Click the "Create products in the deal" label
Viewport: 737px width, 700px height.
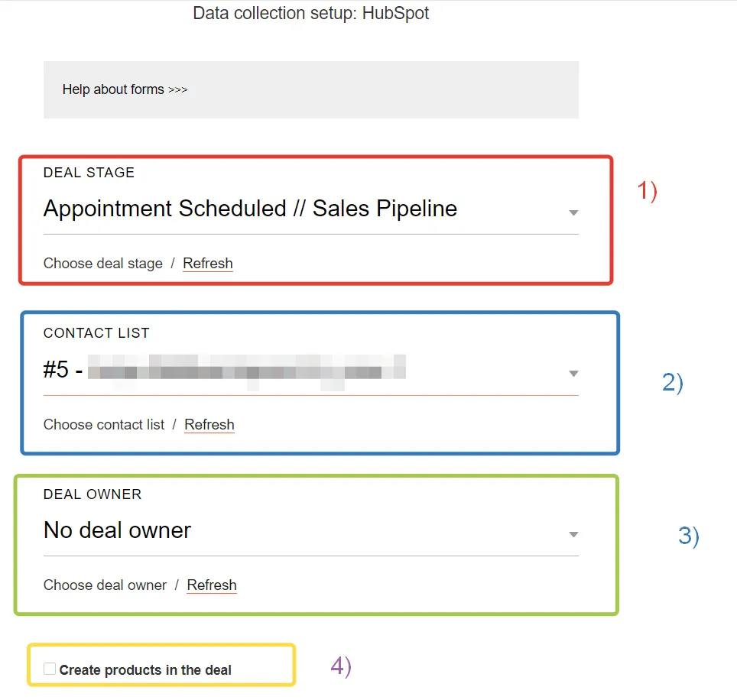tap(145, 670)
